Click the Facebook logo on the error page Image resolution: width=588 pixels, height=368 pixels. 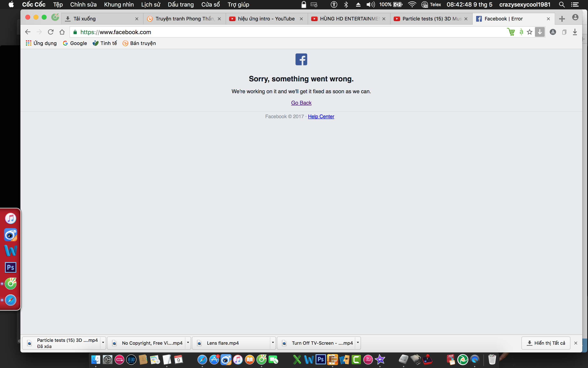pyautogui.click(x=301, y=59)
